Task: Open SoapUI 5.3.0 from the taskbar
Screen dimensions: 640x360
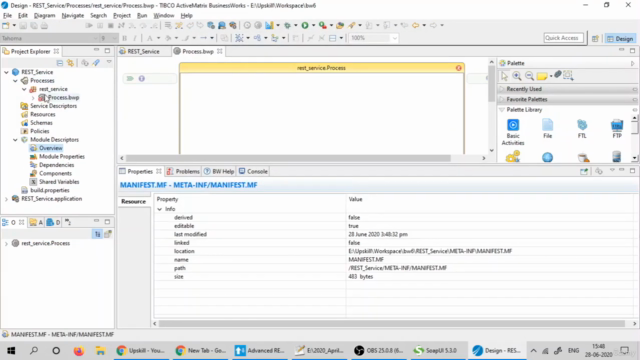Action: 436,350
